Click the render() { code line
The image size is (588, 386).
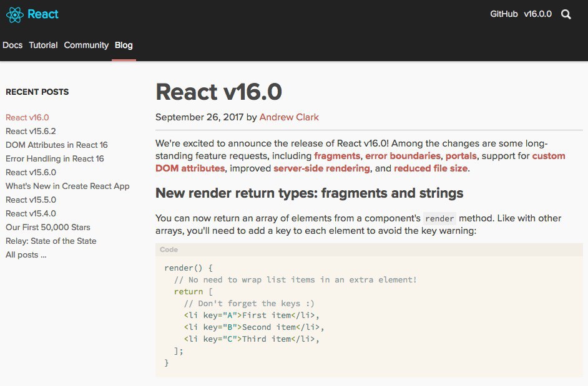189,268
